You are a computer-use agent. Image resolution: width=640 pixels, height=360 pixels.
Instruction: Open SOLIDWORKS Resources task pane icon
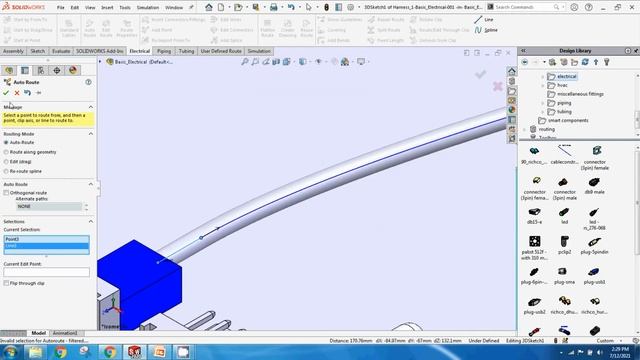pyautogui.click(x=511, y=71)
